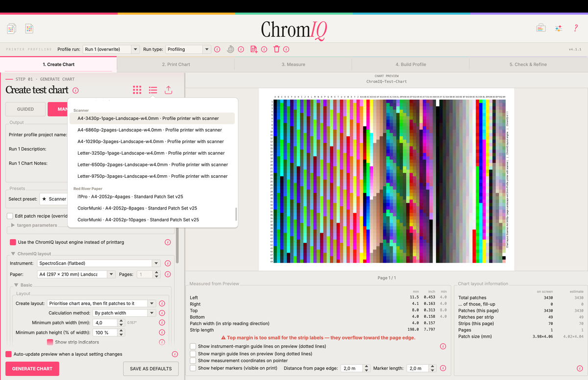Open the Create layout dropdown
Screen dimensions: 588x380
pos(101,304)
